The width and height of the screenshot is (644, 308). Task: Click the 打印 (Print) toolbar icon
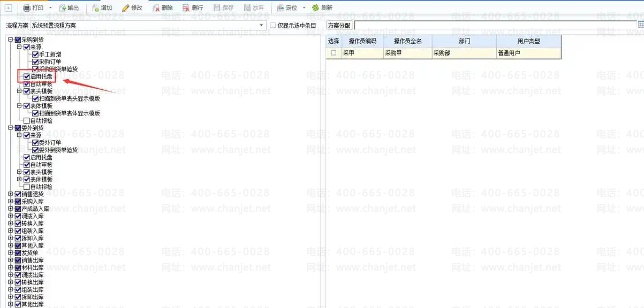coord(27,8)
